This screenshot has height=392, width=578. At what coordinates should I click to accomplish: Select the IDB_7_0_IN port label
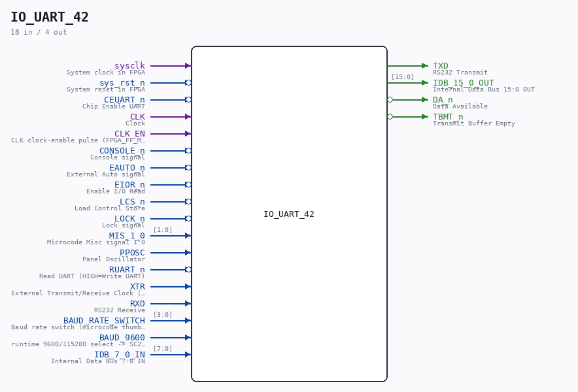pyautogui.click(x=120, y=354)
